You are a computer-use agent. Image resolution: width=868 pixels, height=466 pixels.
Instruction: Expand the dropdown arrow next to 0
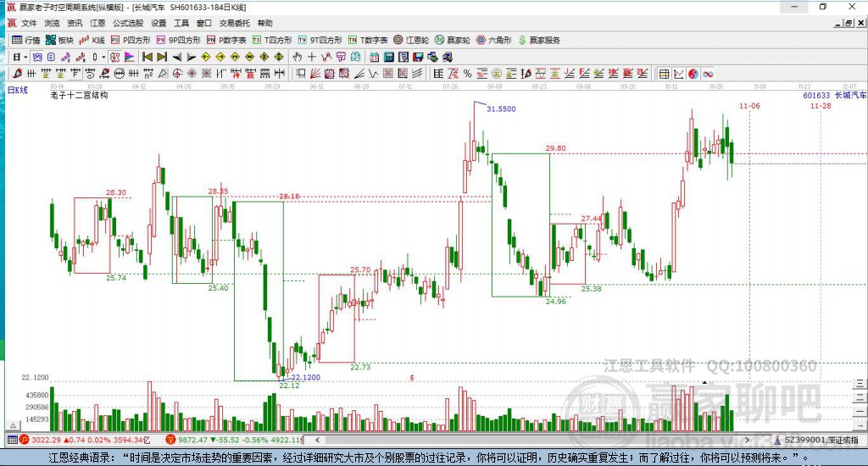pyautogui.click(x=103, y=57)
